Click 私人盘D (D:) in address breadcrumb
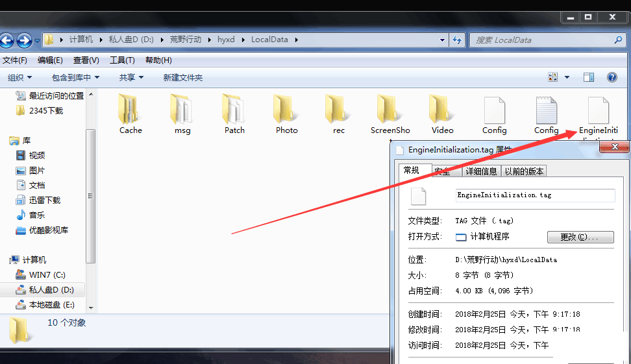This screenshot has width=631, height=364. [x=131, y=40]
